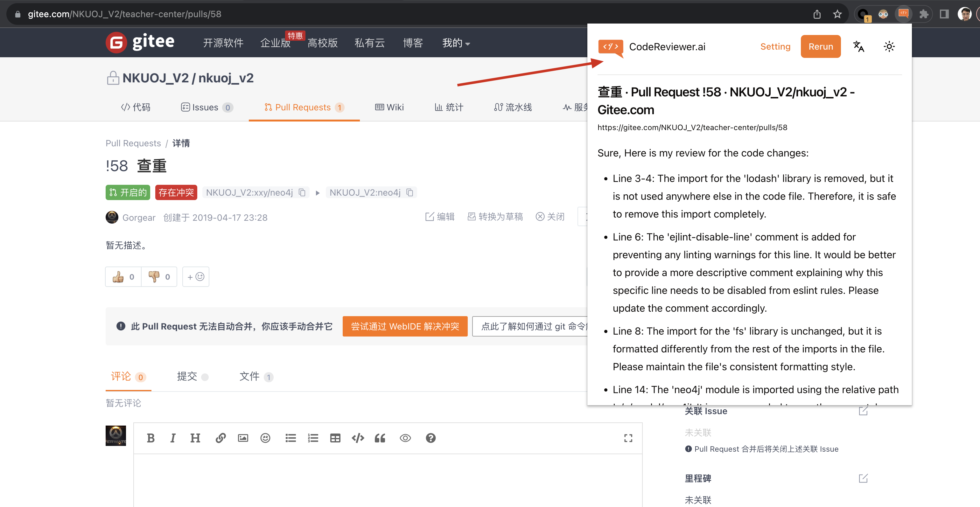Image resolution: width=980 pixels, height=507 pixels.
Task: Insert a link with the editor link icon
Action: click(x=220, y=438)
